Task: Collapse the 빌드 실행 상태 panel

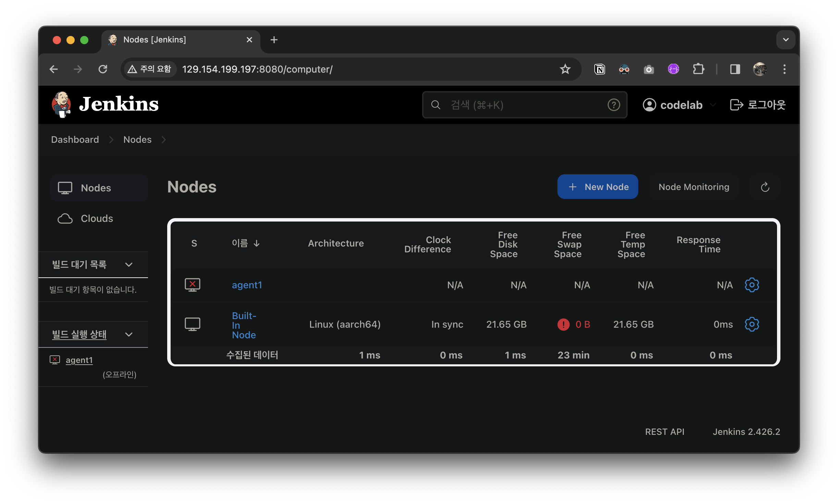Action: tap(129, 335)
